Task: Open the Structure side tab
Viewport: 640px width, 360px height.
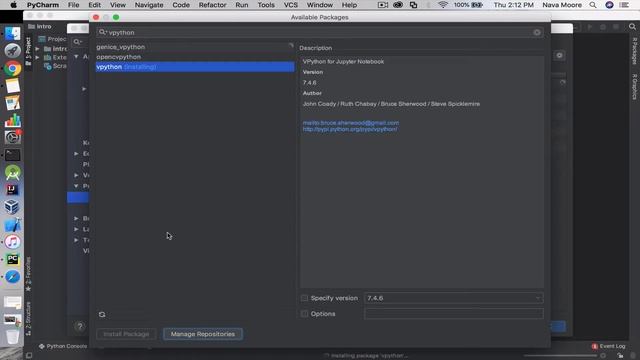Action: [28, 318]
